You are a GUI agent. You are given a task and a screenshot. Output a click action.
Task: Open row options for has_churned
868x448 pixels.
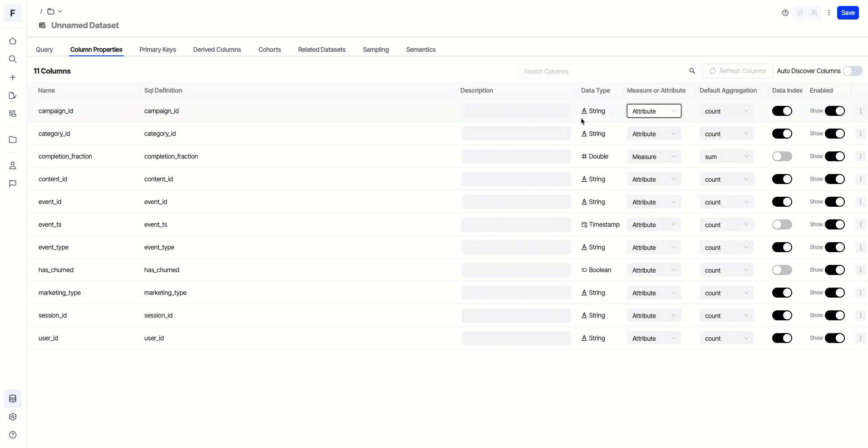click(x=861, y=270)
